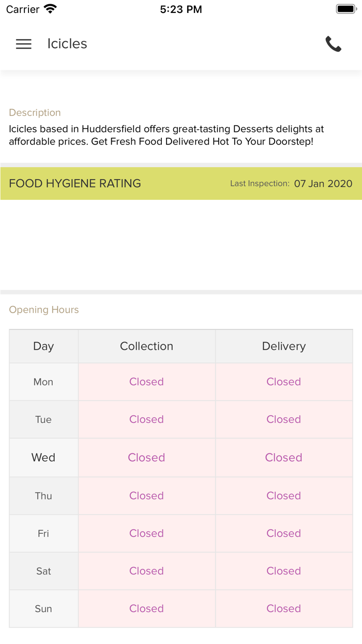
Task: Tap the Day column header
Action: pyautogui.click(x=43, y=346)
